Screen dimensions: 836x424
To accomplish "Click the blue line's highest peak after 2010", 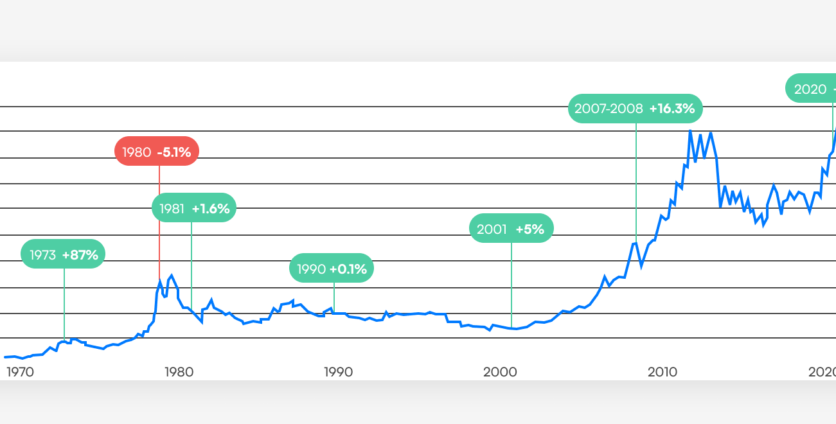I will [691, 131].
